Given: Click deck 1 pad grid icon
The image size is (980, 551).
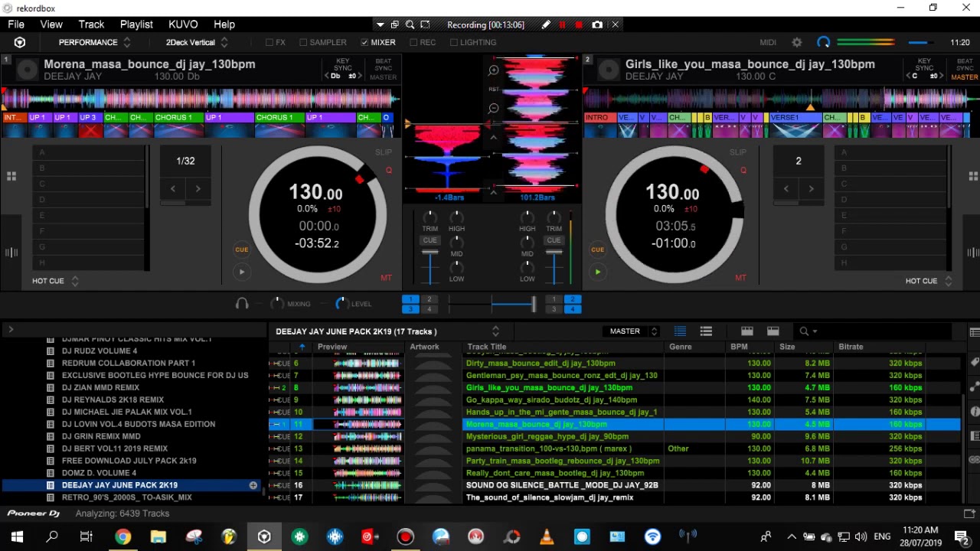Looking at the screenshot, I should (11, 177).
